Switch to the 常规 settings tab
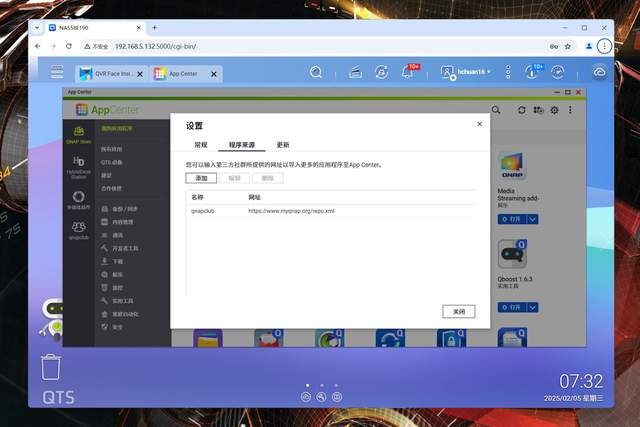The image size is (640, 427). pos(201,145)
